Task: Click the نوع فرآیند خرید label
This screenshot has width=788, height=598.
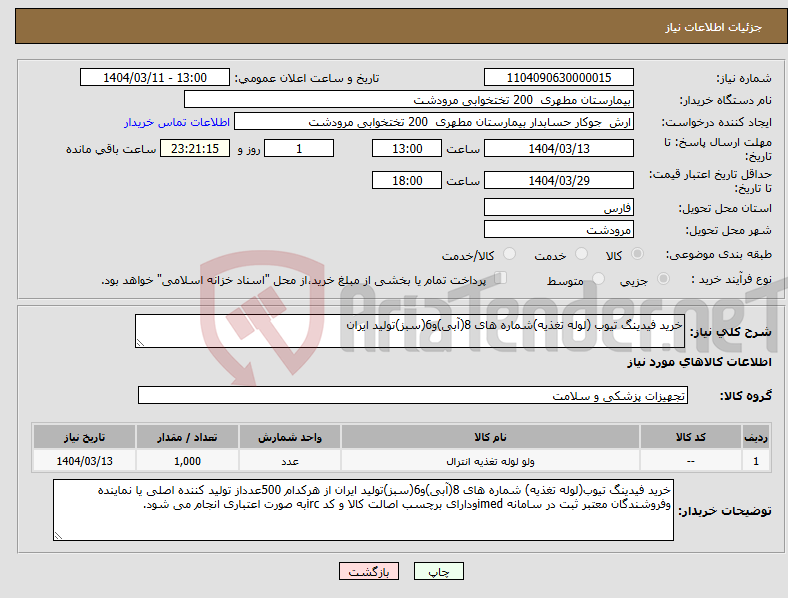Action: click(x=732, y=279)
